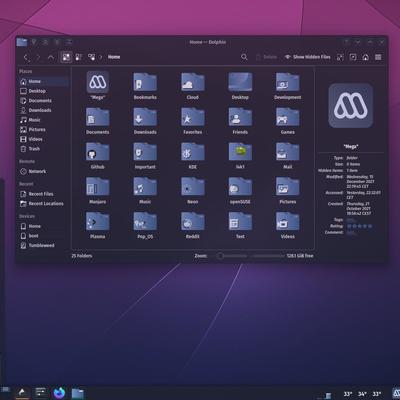Select the Neon folder
Image resolution: width=400 pixels, height=400 pixels.
[193, 190]
